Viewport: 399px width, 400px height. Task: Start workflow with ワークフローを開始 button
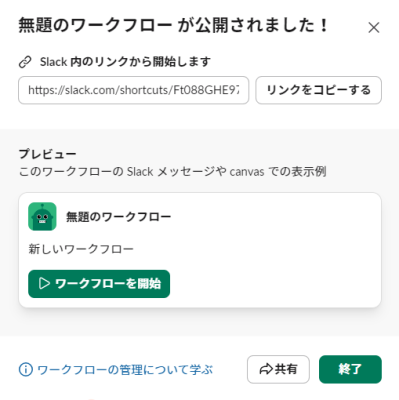[x=99, y=284]
